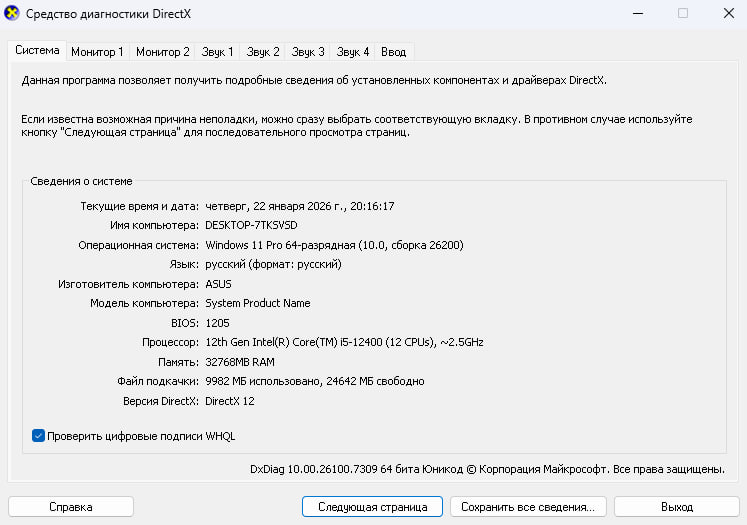Open the Звук 4 tab
The image size is (747, 525).
click(353, 52)
